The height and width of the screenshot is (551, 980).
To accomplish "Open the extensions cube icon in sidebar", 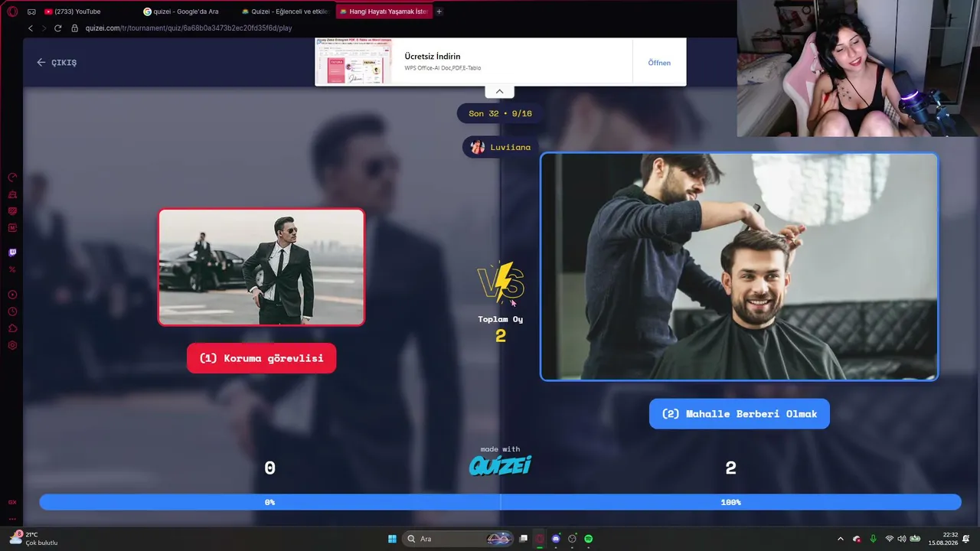I will pos(12,328).
